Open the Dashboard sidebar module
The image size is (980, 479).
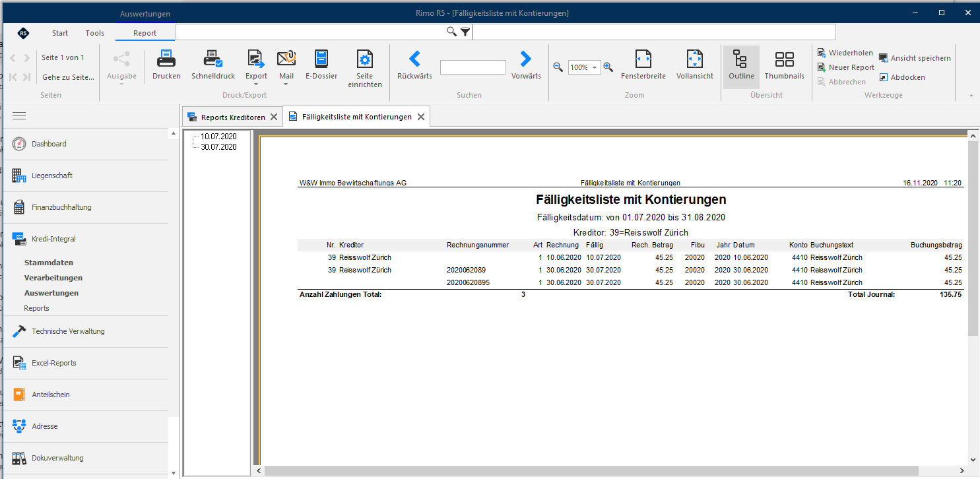pyautogui.click(x=86, y=144)
